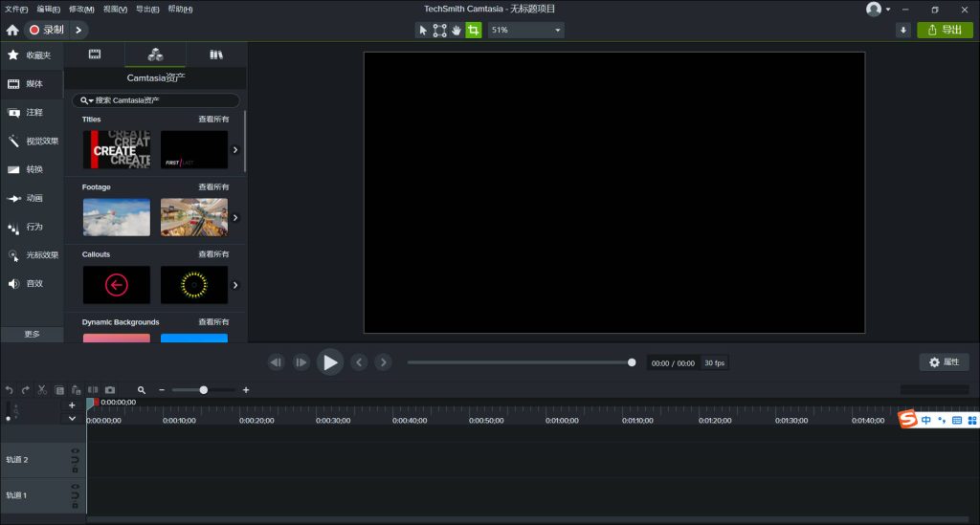This screenshot has width=980, height=525.
Task: Toggle the green crop tool
Action: click(474, 30)
